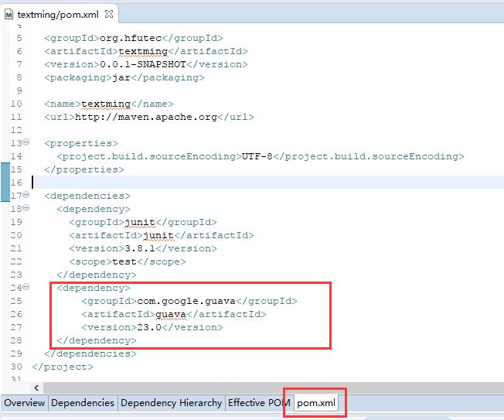
Task: Click the 3.8.1 version value
Action: [140, 248]
